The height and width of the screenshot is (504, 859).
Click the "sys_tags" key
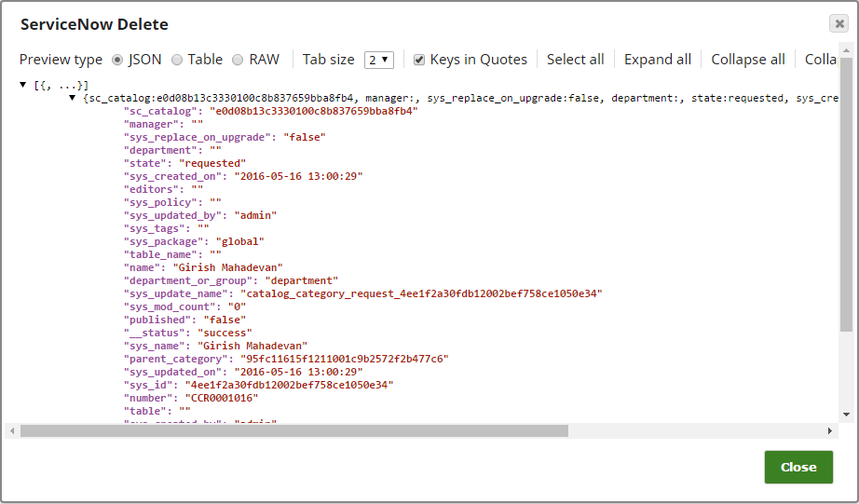[x=155, y=228]
